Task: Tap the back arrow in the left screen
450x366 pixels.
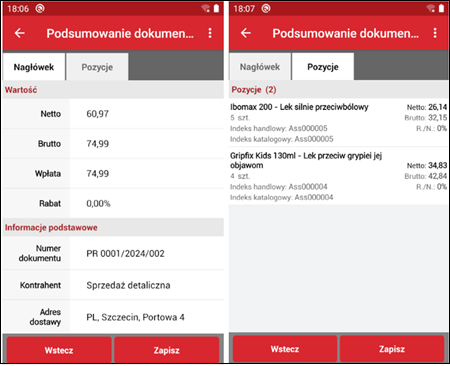Action: [20, 33]
